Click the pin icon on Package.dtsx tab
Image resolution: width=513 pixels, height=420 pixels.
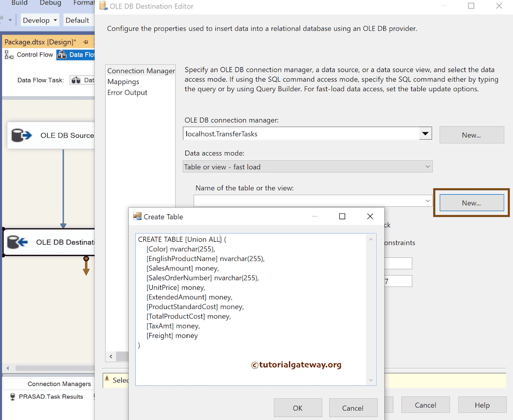pos(86,42)
